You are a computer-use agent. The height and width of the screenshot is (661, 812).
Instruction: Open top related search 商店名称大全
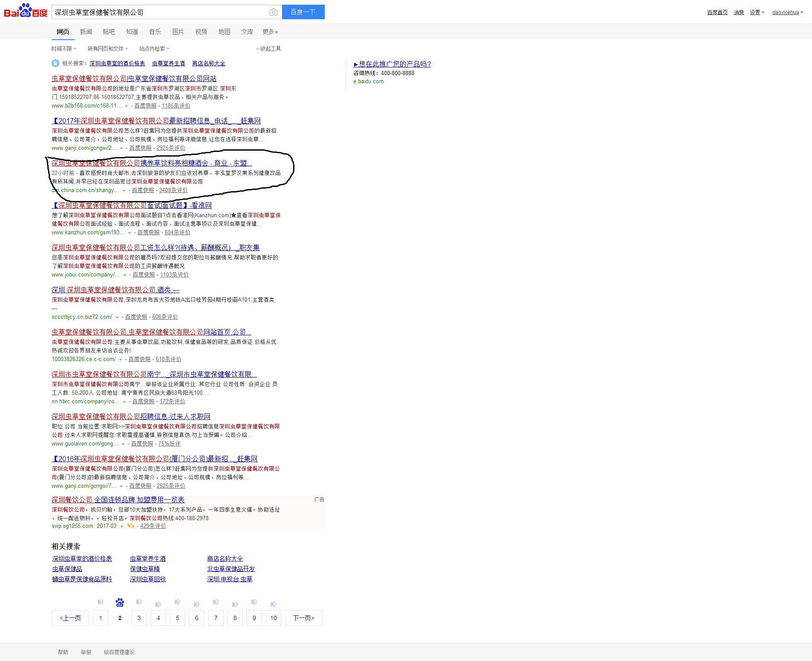[209, 63]
